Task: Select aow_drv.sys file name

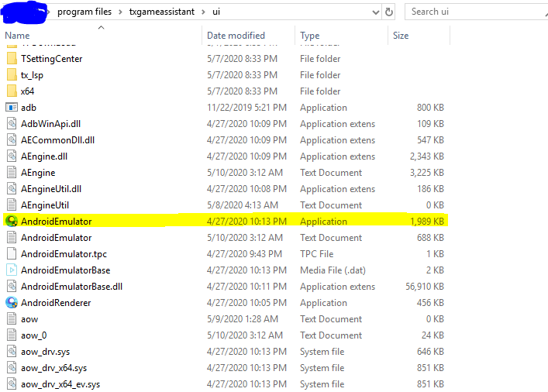Action: point(45,352)
